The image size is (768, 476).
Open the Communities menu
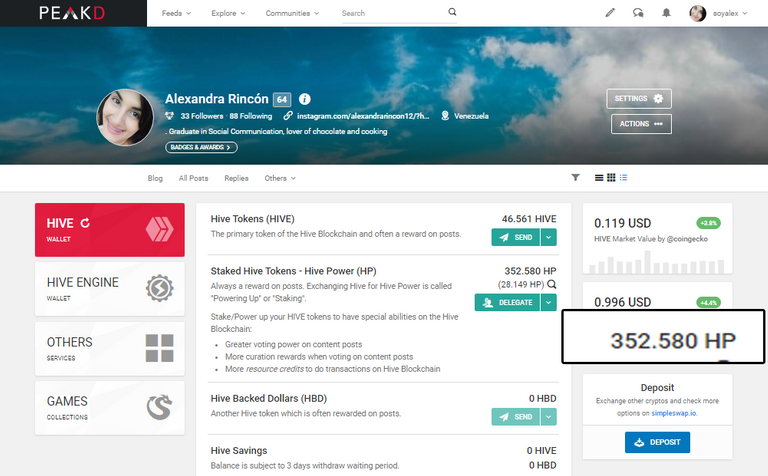pyautogui.click(x=292, y=13)
